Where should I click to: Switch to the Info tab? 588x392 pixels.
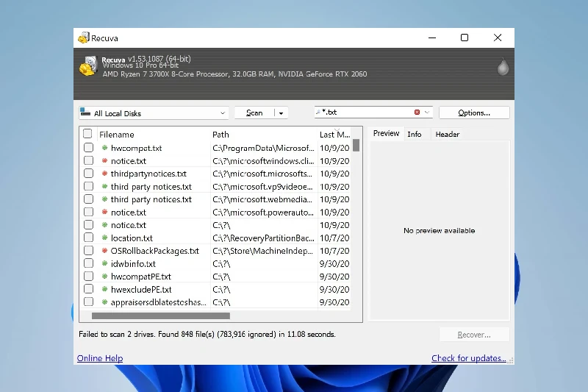coord(415,135)
